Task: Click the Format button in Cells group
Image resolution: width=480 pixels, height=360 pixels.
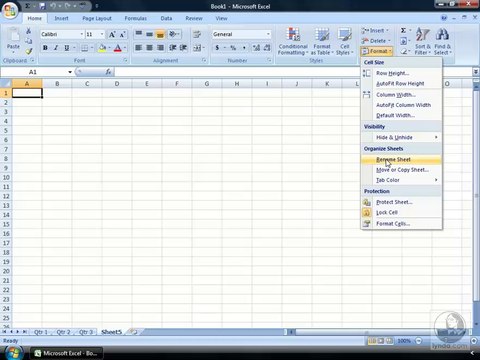Action: pos(377,51)
